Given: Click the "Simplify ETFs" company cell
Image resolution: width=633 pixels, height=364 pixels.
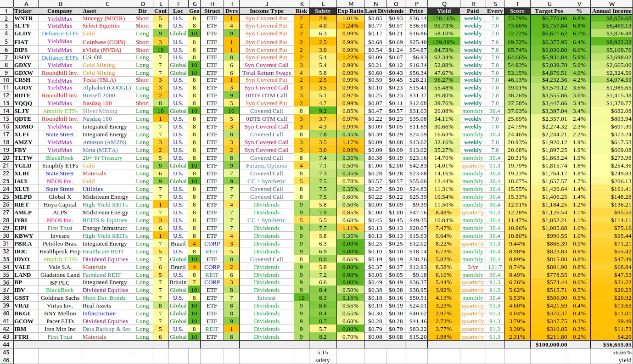Looking at the screenshot, I should click(x=60, y=166).
